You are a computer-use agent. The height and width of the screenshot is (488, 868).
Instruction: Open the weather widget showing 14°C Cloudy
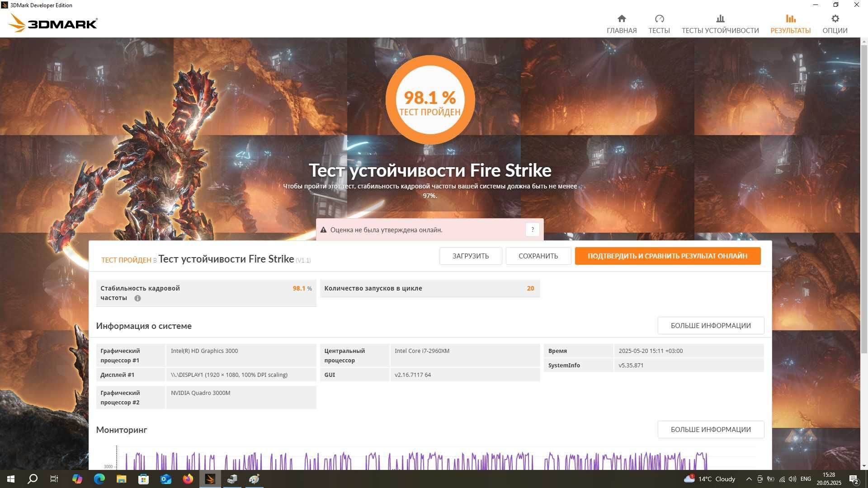tap(710, 479)
